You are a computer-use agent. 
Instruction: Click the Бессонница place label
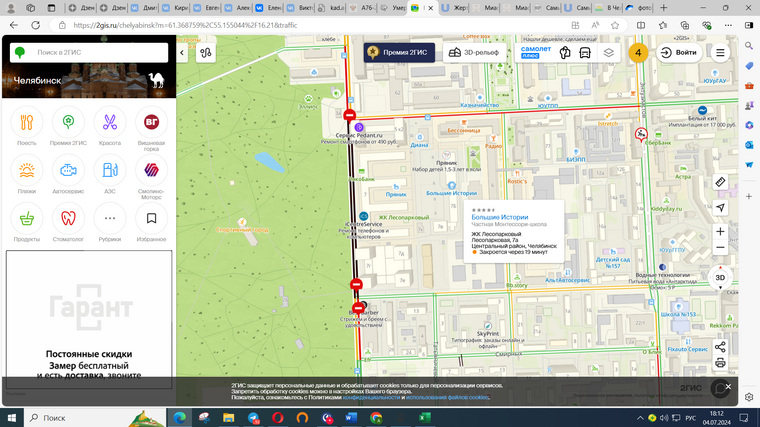[x=463, y=130]
